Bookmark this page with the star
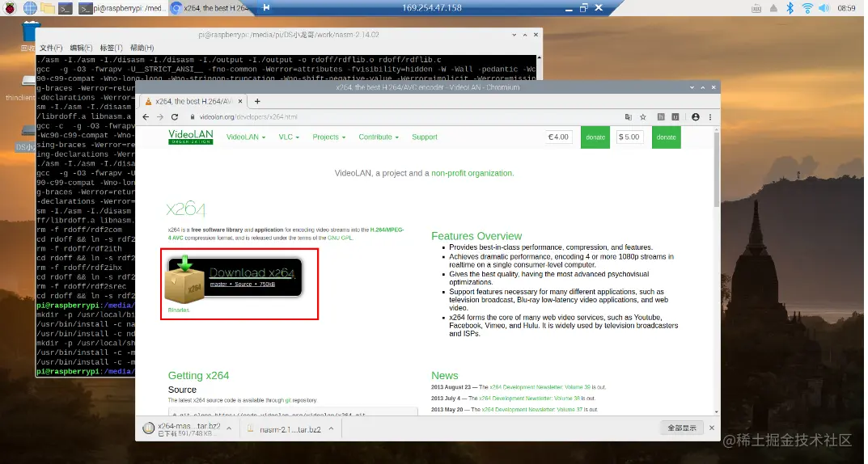Screen dimensions: 868x464 642,116
